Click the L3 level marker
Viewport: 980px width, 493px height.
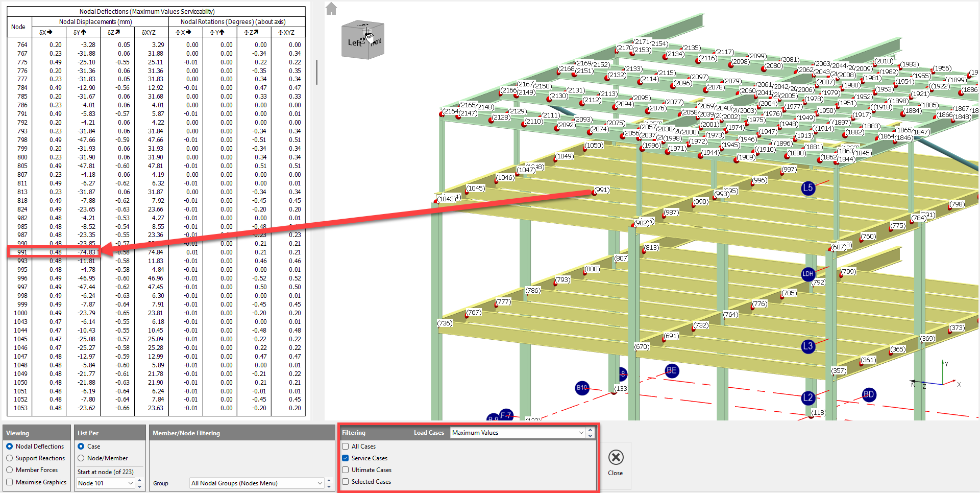tap(808, 346)
